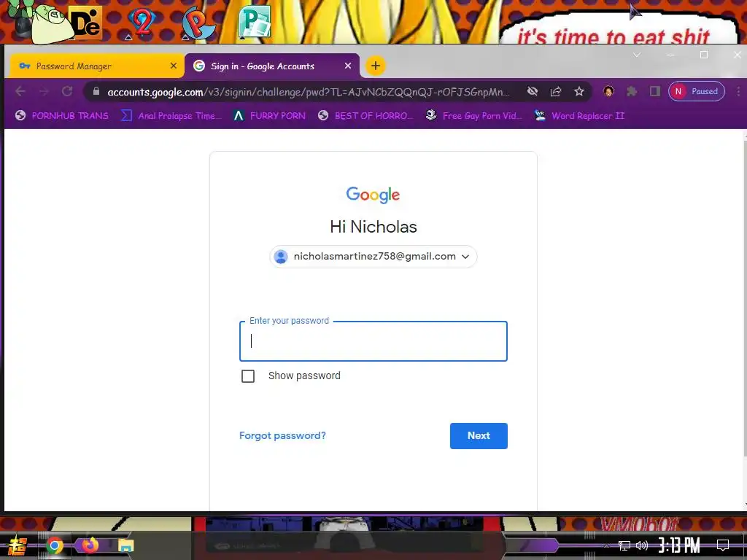
Task: Open the avatar extension icon
Action: pyautogui.click(x=608, y=91)
